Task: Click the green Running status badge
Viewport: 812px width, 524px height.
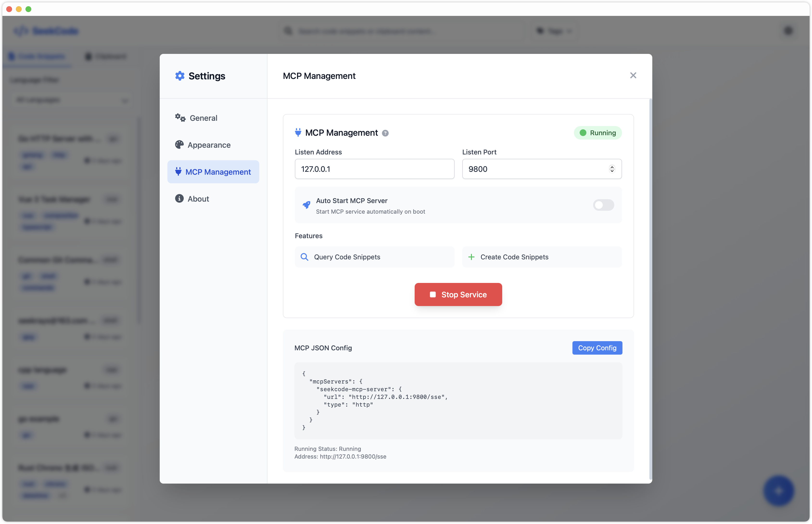Action: [598, 133]
